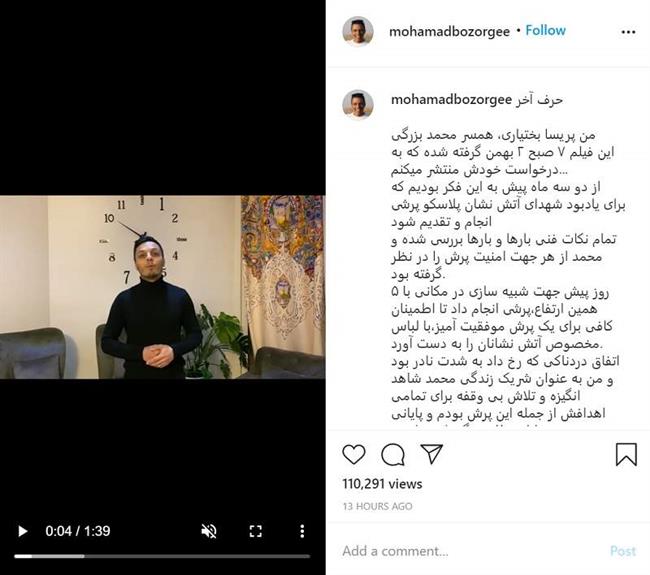This screenshot has width=650, height=575.
Task: Open the mohamadbozorgee profile from the header username
Action: click(x=449, y=32)
